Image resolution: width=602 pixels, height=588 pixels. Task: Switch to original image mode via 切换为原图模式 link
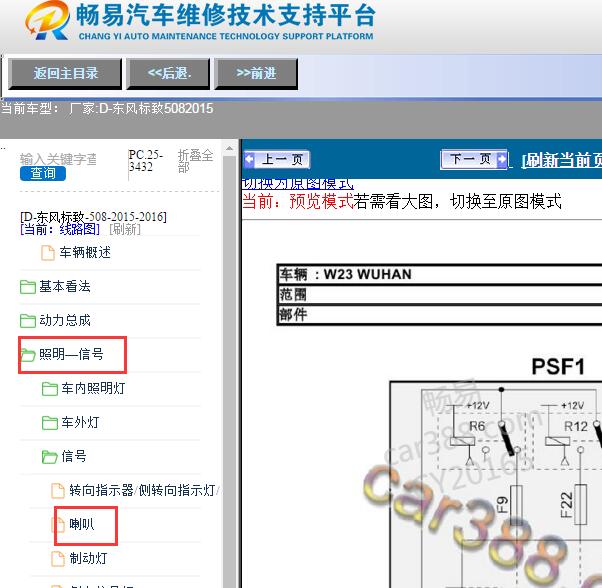click(x=298, y=184)
